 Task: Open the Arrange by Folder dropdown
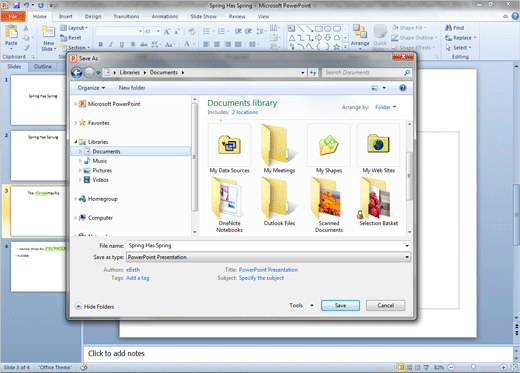385,107
